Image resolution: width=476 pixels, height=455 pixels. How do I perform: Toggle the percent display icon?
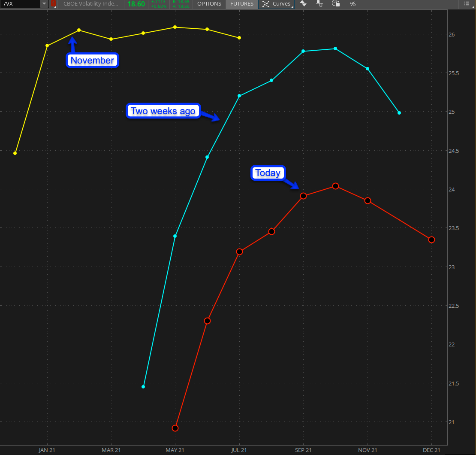coord(352,4)
